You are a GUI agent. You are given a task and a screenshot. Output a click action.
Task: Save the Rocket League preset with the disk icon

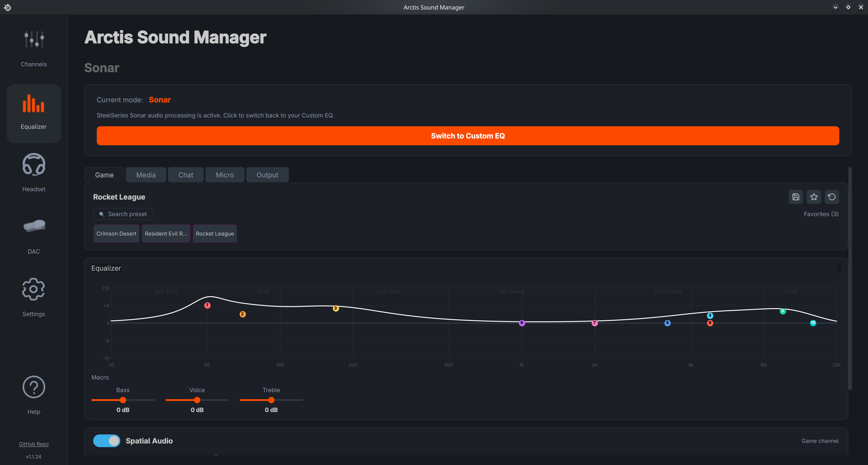(796, 197)
